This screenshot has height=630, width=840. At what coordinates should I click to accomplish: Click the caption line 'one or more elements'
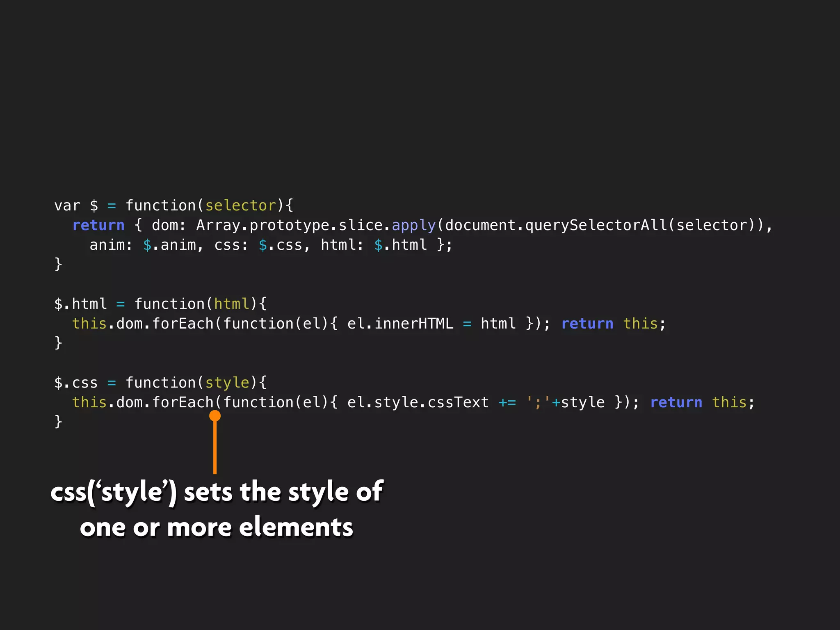217,527
